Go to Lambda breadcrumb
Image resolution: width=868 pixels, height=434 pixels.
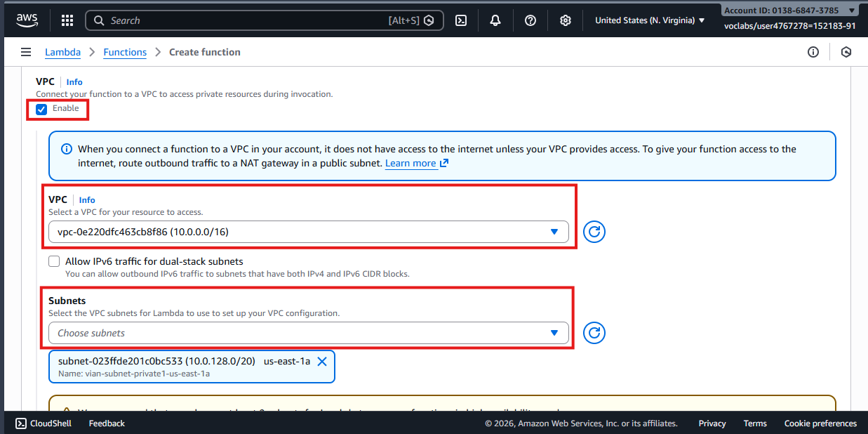62,52
